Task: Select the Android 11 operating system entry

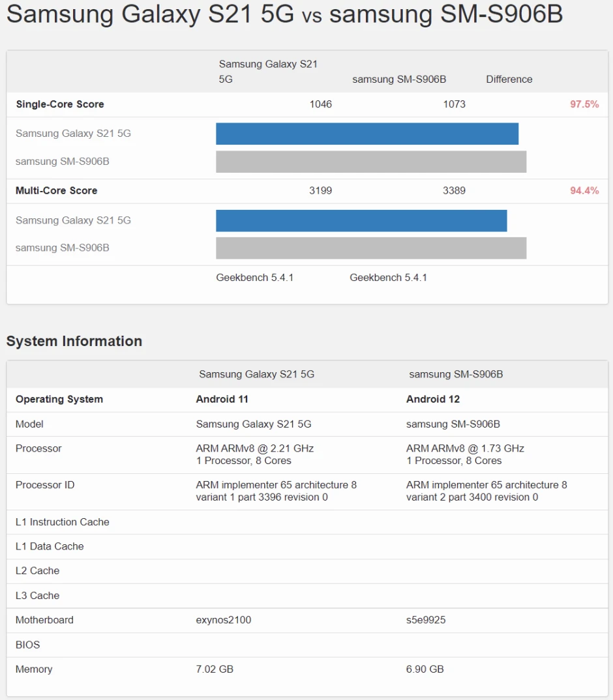Action: 222,400
